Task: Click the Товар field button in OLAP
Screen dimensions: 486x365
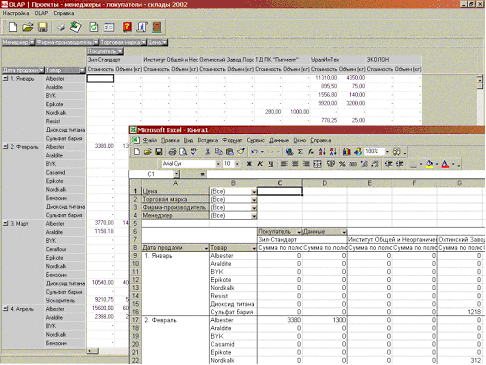Action: pyautogui.click(x=65, y=70)
